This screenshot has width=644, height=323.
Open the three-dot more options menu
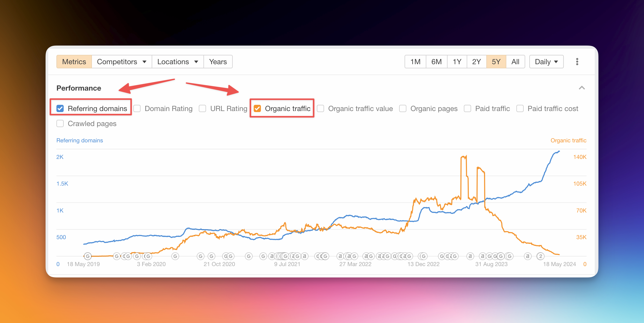(x=577, y=62)
